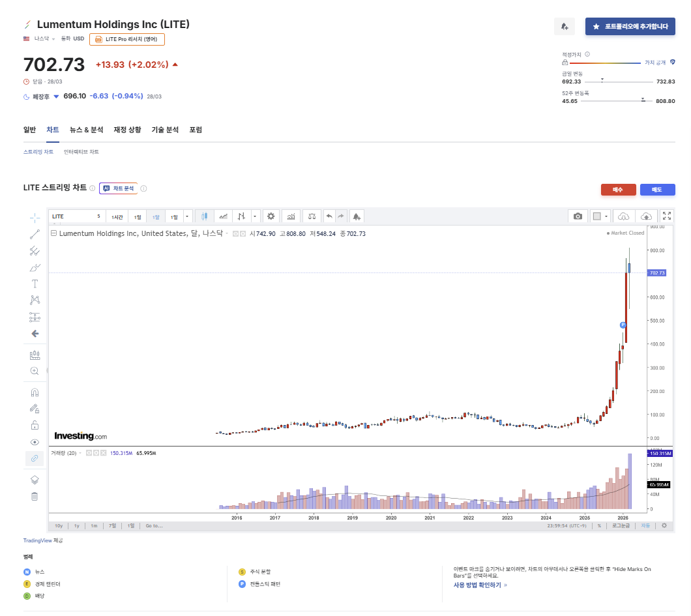Screen dimensions: 691x616
Task: Open the 스트리밍 차트 sub-tab
Action: tap(38, 152)
